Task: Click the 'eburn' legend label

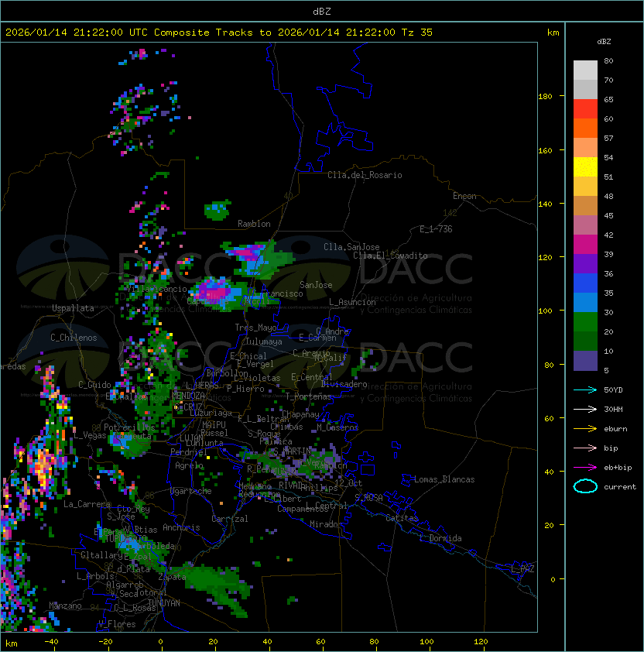Action: (x=615, y=429)
